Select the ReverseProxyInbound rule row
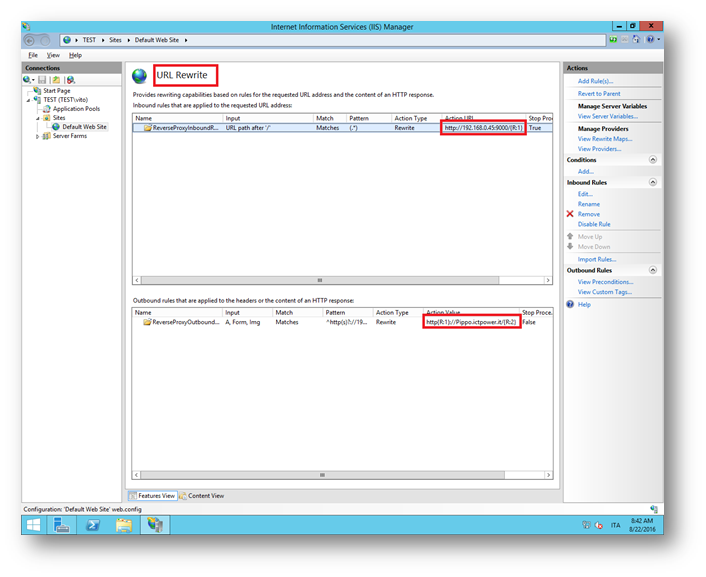Screen dimensions: 706x577 180,128
